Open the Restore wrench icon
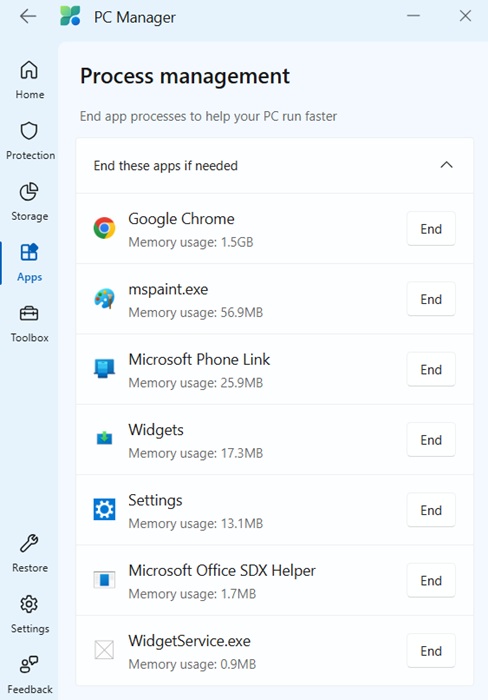Viewport: 488px width, 700px height. coord(29,543)
